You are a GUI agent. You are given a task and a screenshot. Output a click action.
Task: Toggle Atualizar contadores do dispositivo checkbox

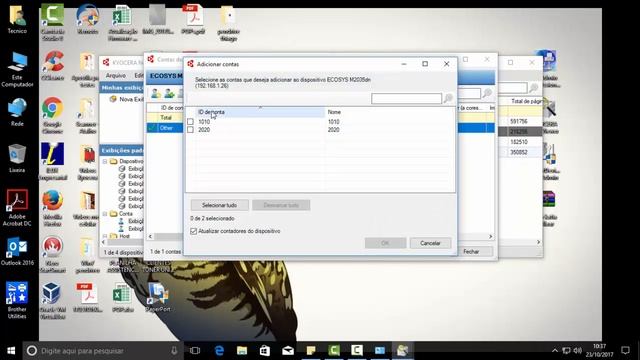coord(193,231)
